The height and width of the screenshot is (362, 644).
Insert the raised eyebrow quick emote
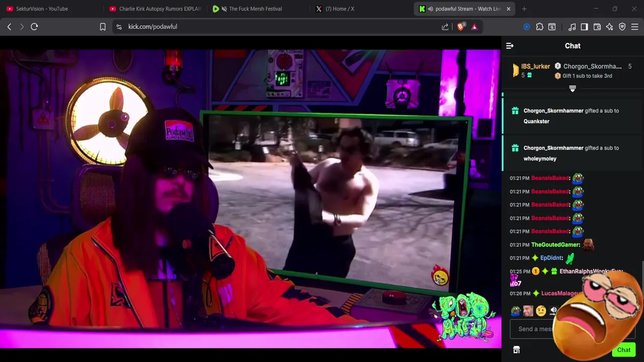pyautogui.click(x=541, y=311)
